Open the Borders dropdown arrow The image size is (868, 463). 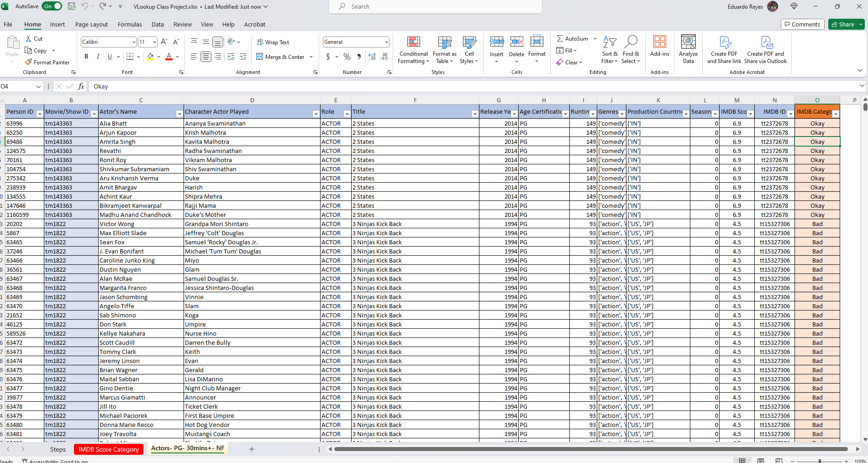tap(139, 57)
